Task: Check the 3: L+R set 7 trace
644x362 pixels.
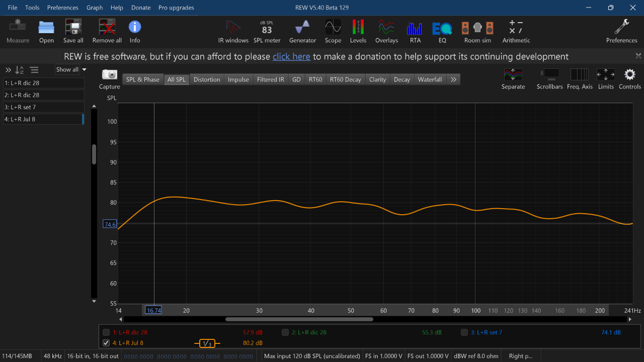Action: 464,332
